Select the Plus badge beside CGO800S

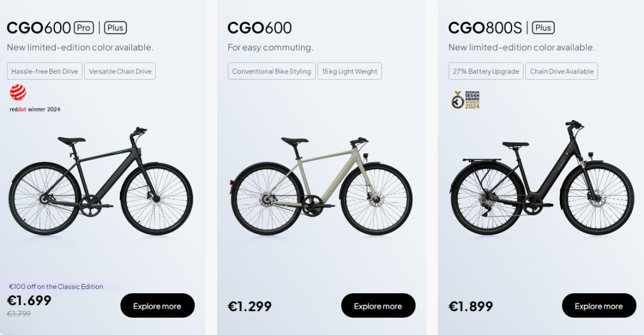543,27
